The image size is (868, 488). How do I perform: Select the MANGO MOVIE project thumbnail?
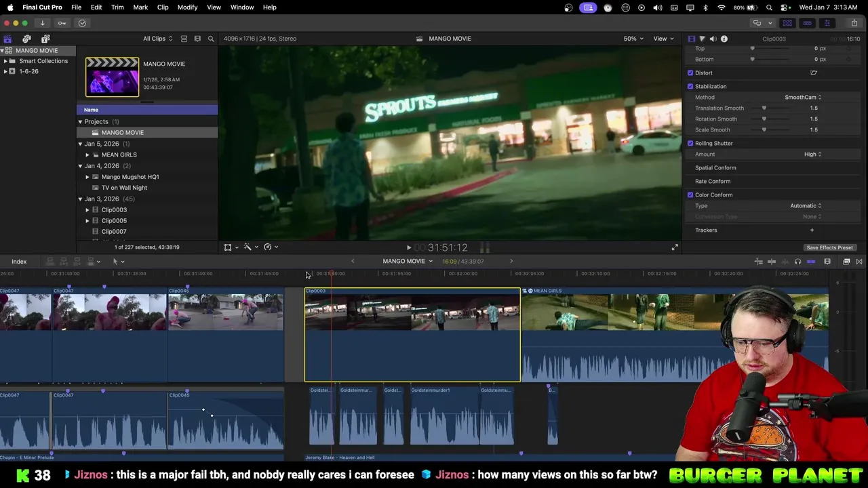coord(112,77)
